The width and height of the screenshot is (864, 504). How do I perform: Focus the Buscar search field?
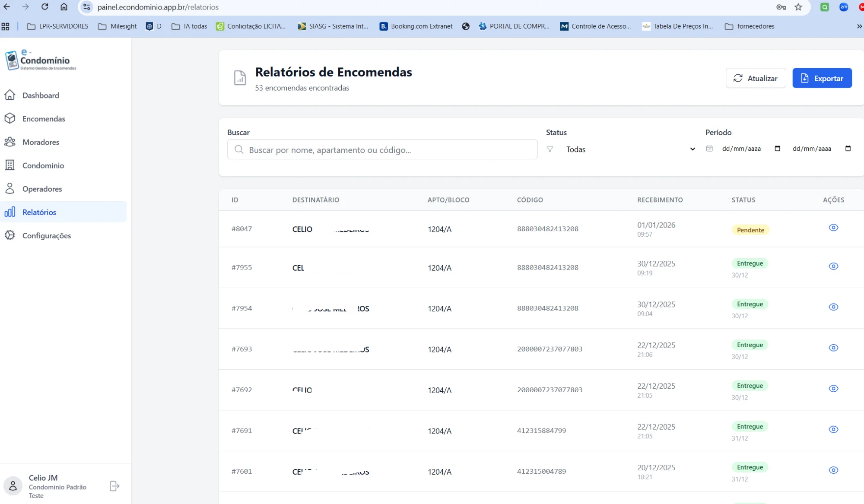coord(382,149)
